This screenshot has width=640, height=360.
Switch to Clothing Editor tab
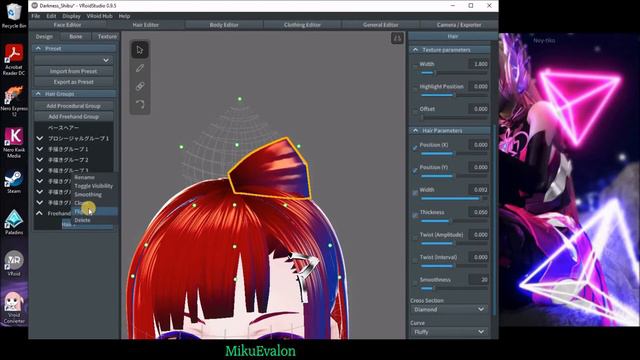tap(302, 25)
